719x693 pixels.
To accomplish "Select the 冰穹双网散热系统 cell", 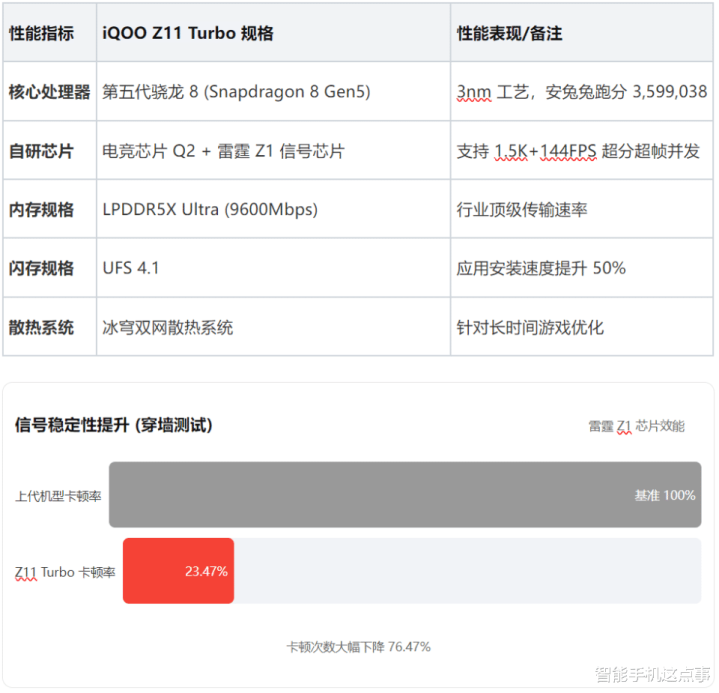I will point(168,327).
